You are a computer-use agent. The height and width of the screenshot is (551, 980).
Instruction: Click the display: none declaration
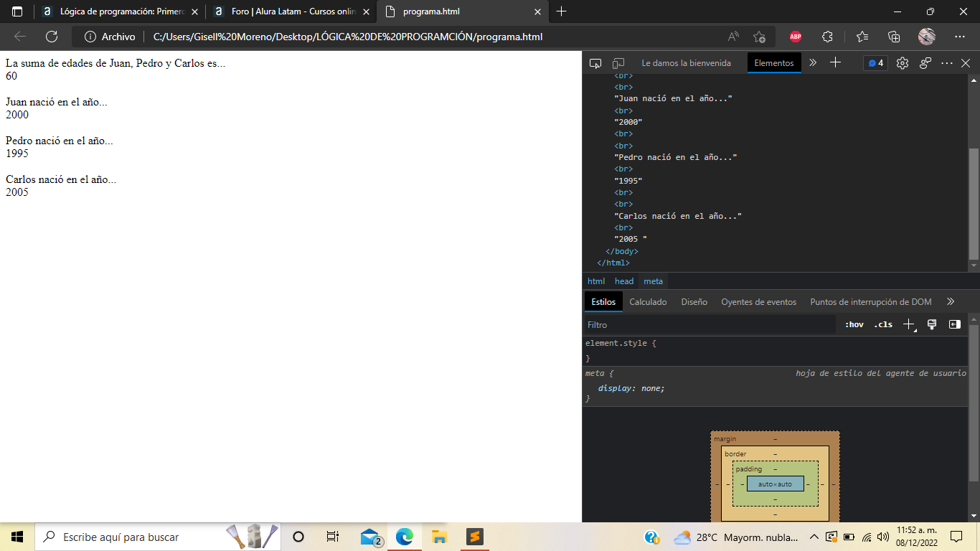coord(631,388)
